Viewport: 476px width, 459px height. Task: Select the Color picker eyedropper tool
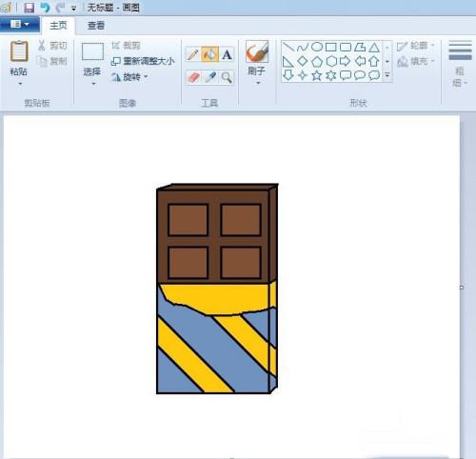tap(210, 77)
